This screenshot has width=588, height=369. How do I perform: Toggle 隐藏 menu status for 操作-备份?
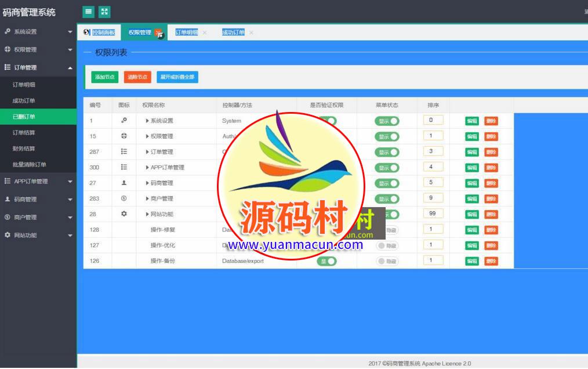click(x=387, y=261)
